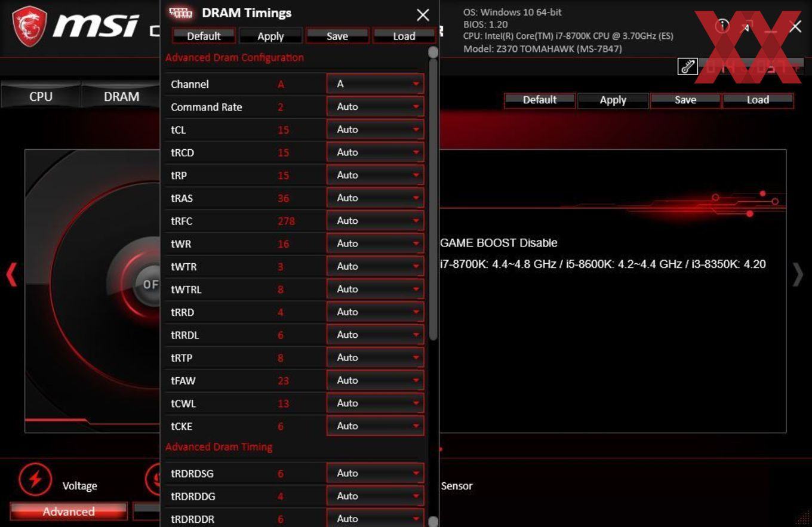Go to next page with right chevron
This screenshot has height=527, width=812.
(798, 275)
